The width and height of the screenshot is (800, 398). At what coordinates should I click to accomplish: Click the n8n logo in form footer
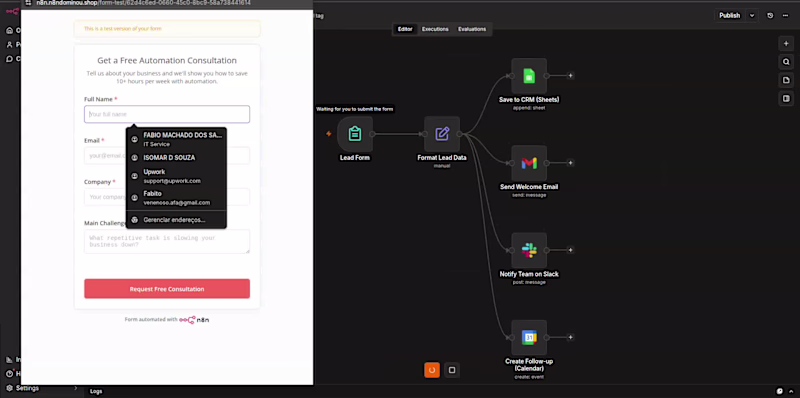[x=194, y=320]
